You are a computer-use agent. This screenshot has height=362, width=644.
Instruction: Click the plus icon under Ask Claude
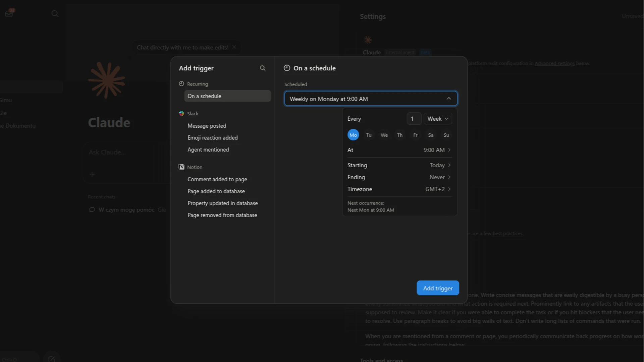pos(92,174)
